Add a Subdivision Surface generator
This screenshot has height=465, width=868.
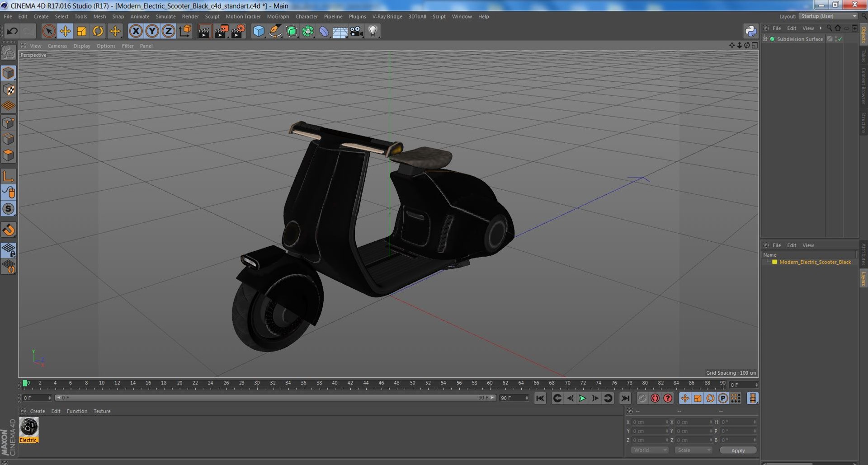click(x=292, y=31)
